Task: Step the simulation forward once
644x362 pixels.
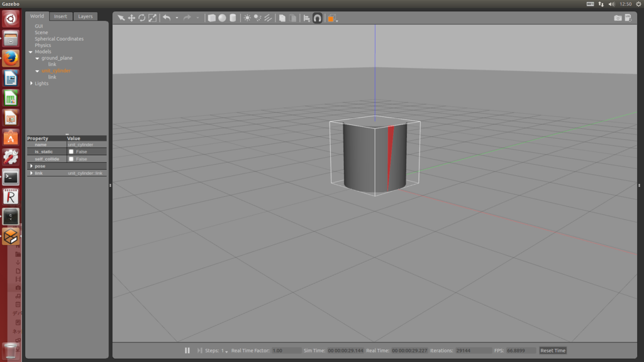Action: (199, 351)
